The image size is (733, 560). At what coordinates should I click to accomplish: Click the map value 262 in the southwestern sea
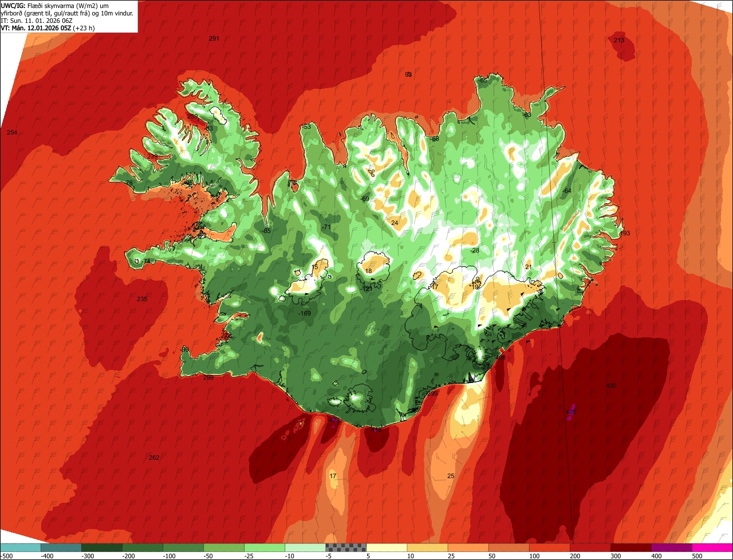coord(154,458)
